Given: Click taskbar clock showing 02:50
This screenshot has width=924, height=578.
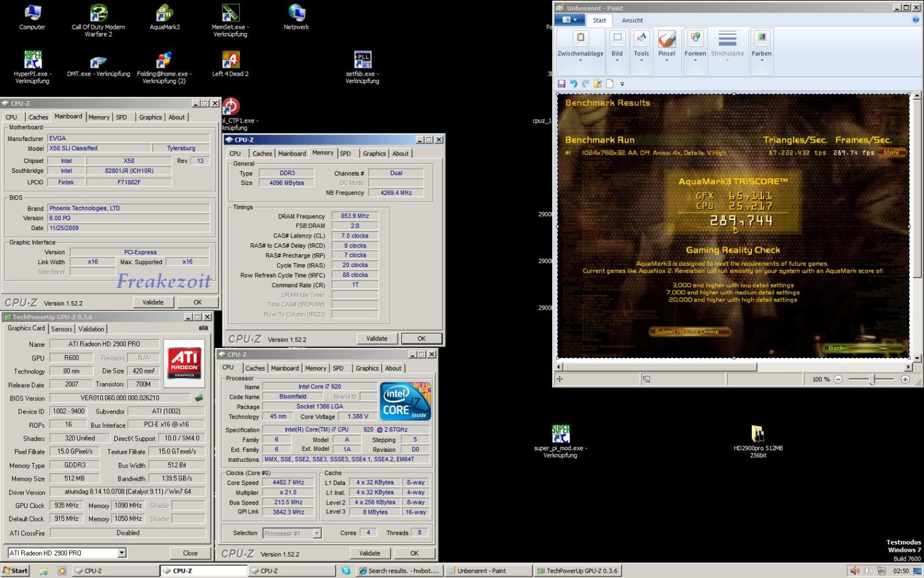Looking at the screenshot, I should click(x=901, y=570).
